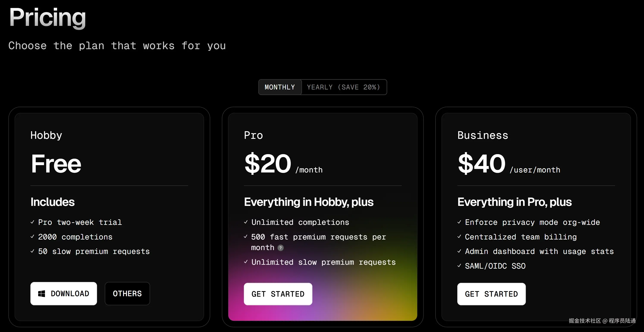Viewport: 644px width, 332px height.
Task: Click the Windows logo icon on Download button
Action: [x=41, y=294]
